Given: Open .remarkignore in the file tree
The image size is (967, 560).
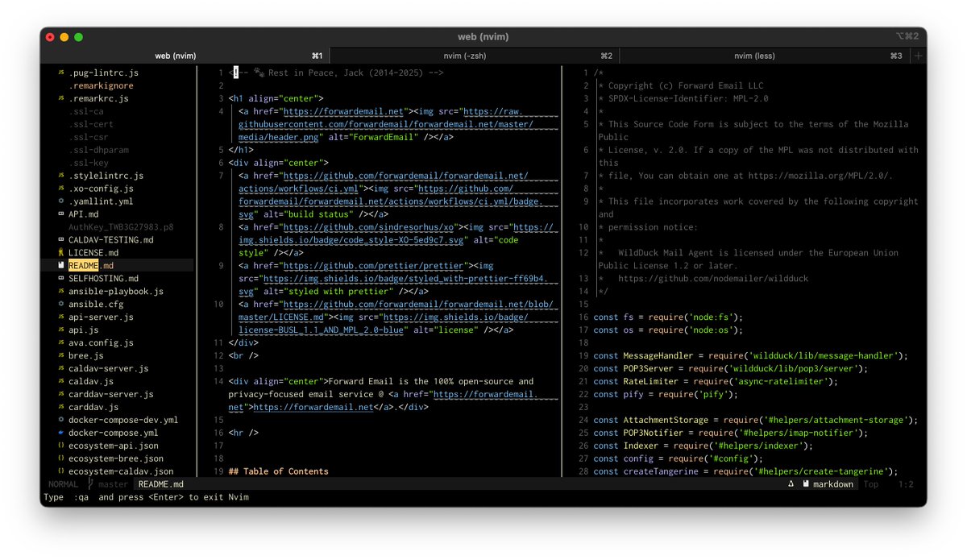Looking at the screenshot, I should [x=99, y=85].
